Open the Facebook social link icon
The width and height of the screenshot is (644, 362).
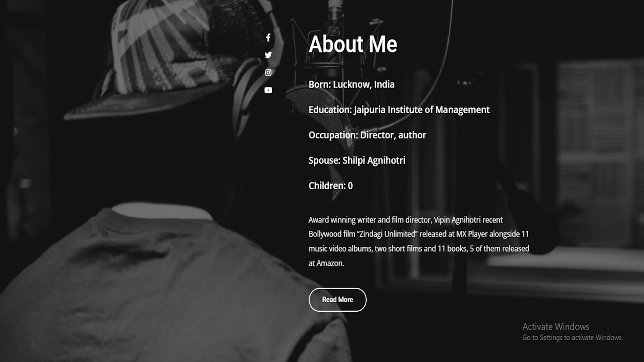point(268,38)
